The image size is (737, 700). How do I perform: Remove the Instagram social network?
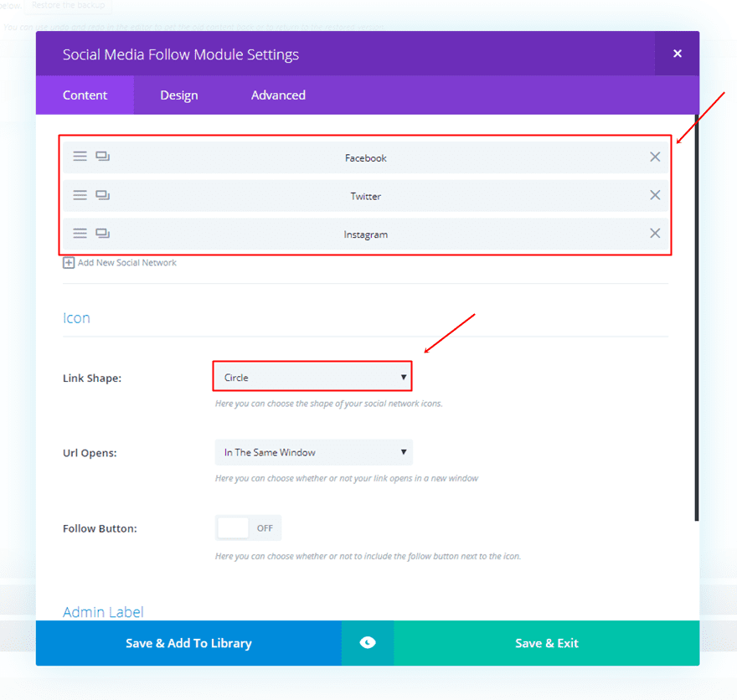[x=655, y=233]
